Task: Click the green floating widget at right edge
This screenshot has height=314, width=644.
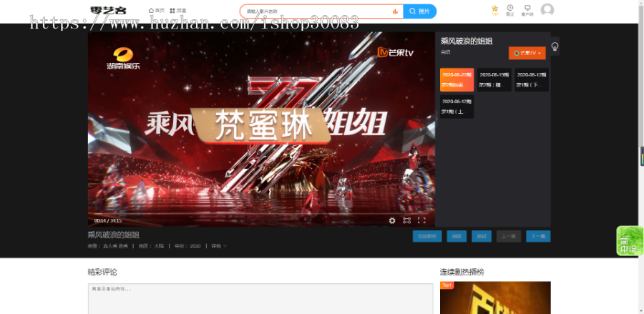Action: coord(630,241)
